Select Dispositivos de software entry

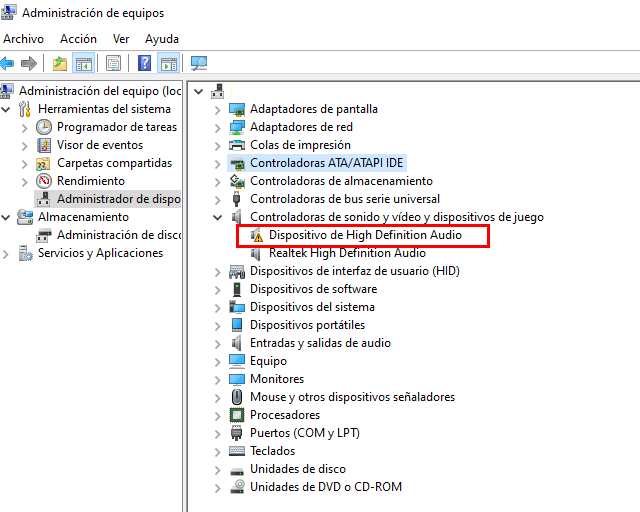313,289
